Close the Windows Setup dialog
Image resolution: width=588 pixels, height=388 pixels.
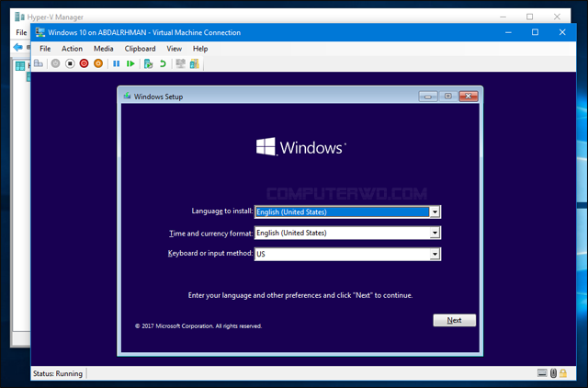click(x=469, y=97)
